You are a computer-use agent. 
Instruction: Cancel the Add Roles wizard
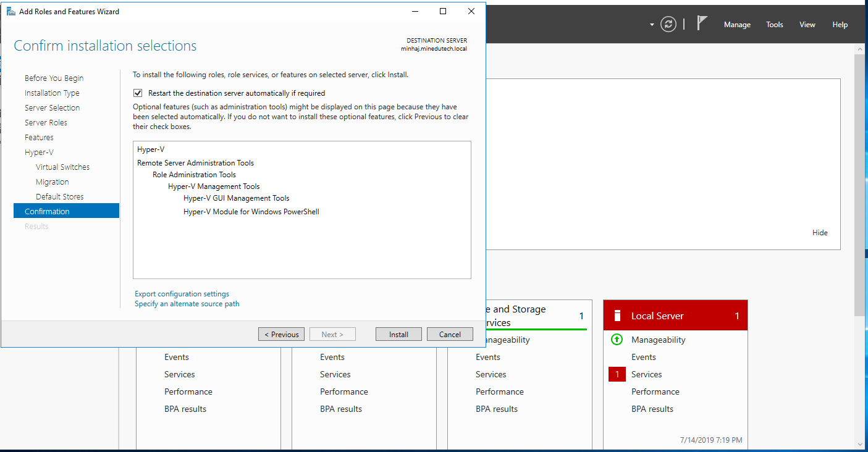coord(450,334)
